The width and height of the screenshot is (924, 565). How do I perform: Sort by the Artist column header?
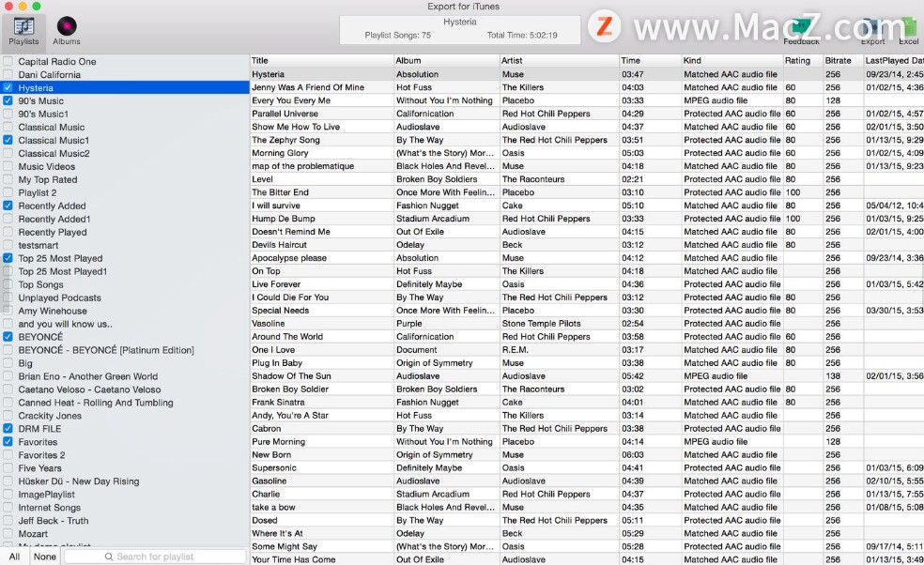(x=560, y=60)
